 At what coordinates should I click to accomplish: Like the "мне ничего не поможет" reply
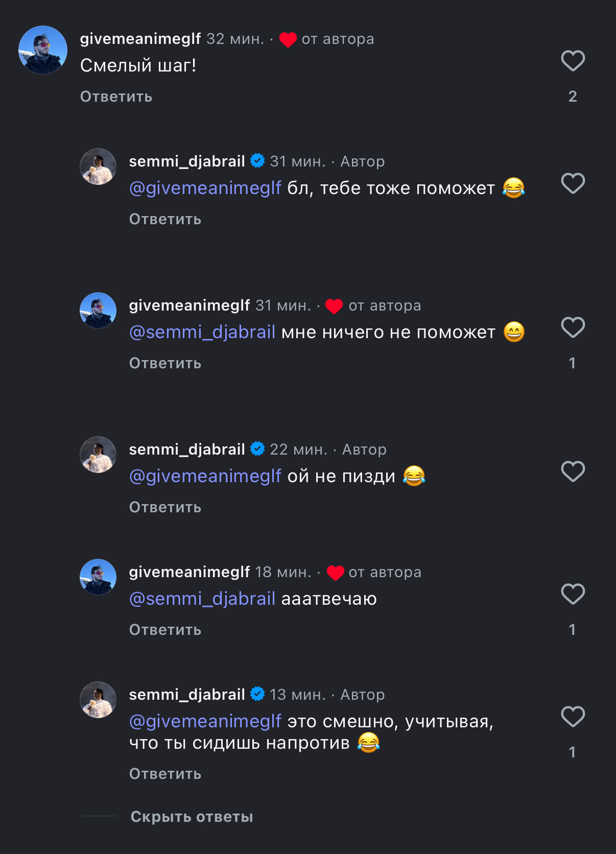coord(573,328)
